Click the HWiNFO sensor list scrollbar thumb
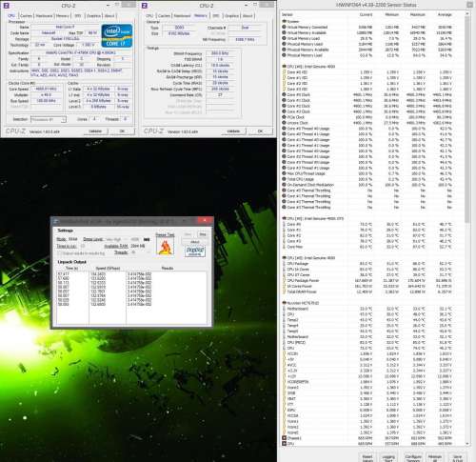The height and width of the screenshot is (462, 476). [x=467, y=119]
